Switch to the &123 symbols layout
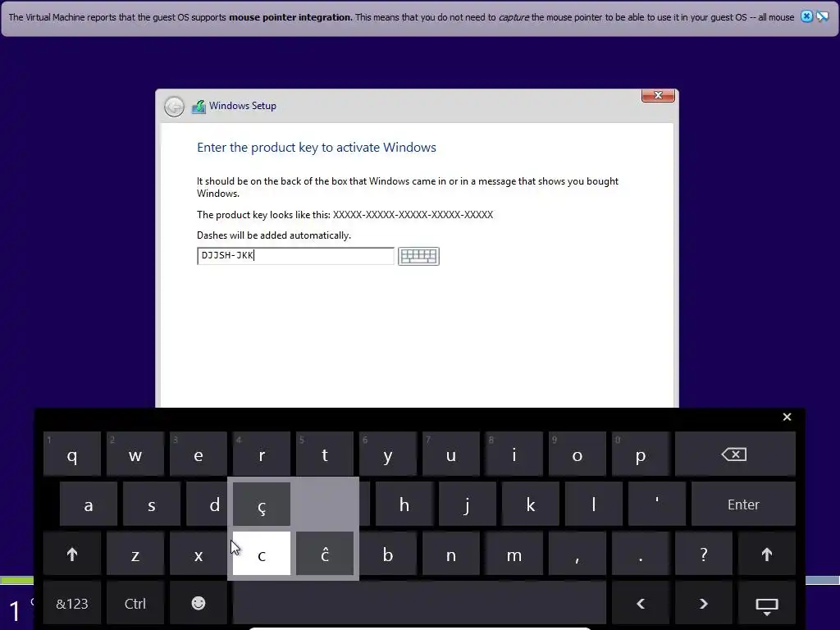This screenshot has height=630, width=840. (x=72, y=603)
